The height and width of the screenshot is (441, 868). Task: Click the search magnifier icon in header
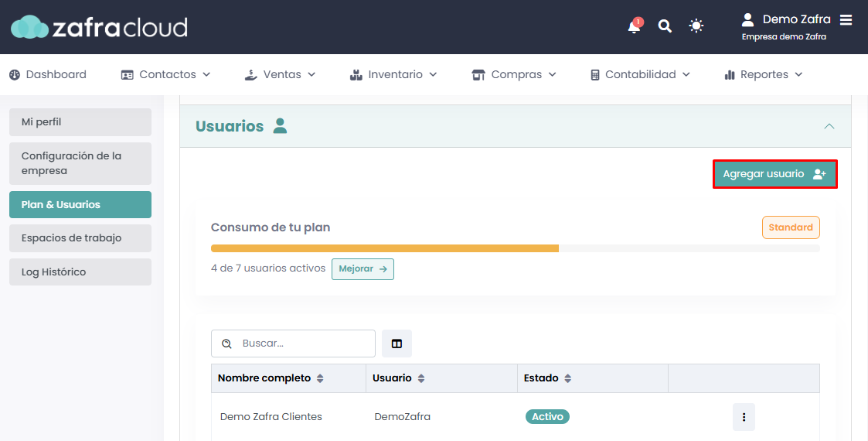[665, 26]
